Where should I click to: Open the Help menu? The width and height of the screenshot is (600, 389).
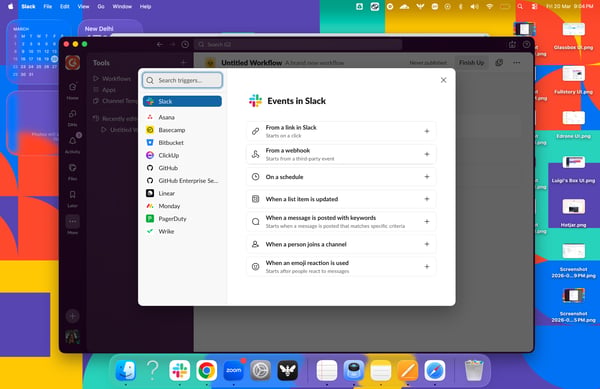[x=145, y=7]
